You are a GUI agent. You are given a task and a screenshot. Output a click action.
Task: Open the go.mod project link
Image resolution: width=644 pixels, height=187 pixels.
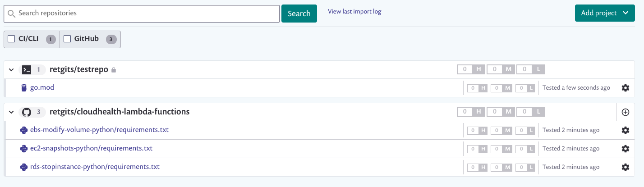pos(42,87)
